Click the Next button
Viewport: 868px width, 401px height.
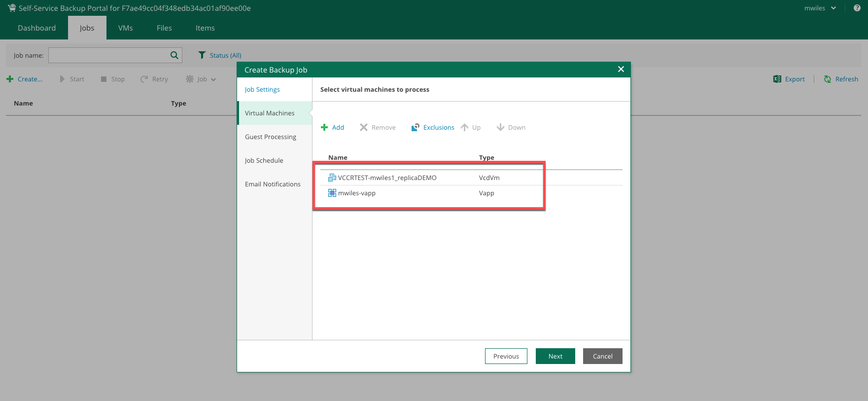coord(555,356)
